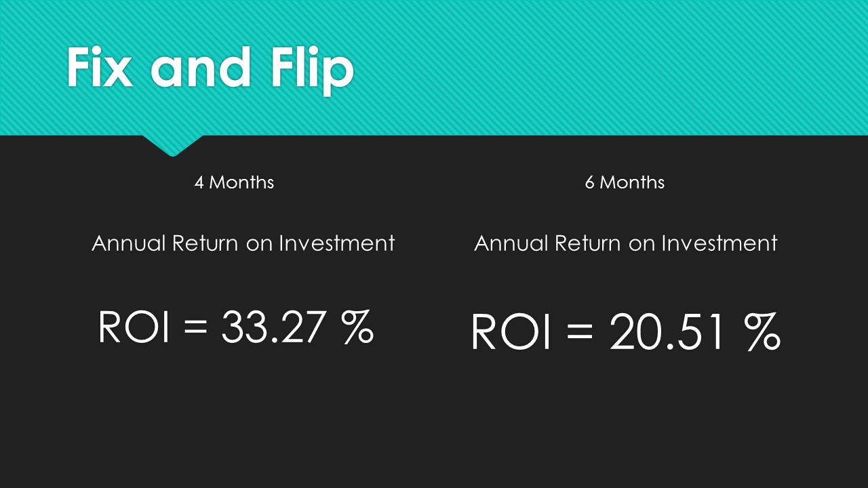Click the empty teal striped header banner area

610,68
